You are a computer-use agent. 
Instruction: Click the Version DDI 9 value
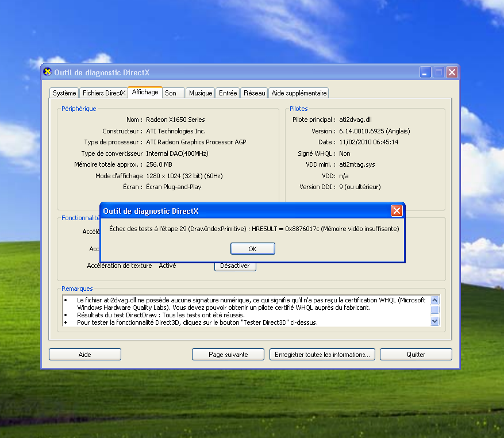[x=360, y=187]
